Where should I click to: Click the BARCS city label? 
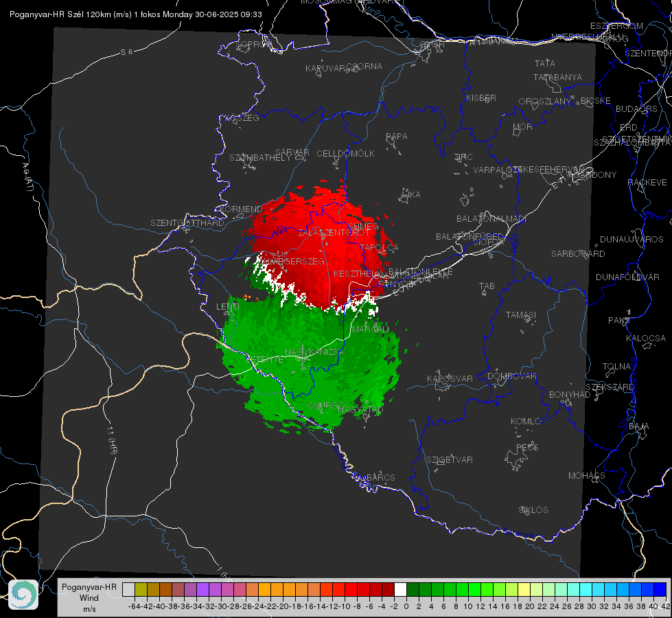pos(380,478)
